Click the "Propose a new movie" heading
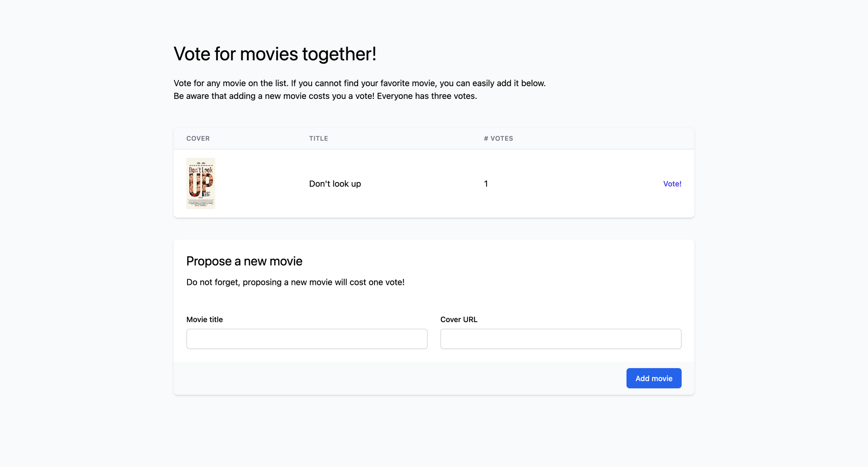 244,261
